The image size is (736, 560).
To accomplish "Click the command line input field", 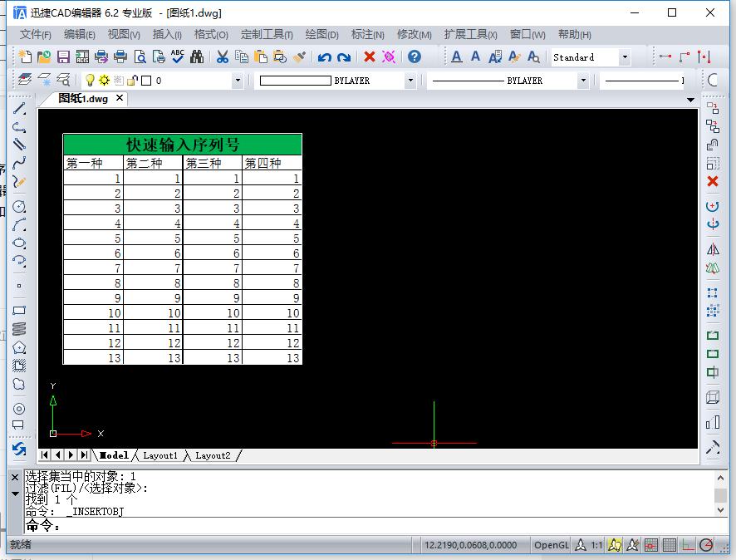I will pyautogui.click(x=366, y=526).
